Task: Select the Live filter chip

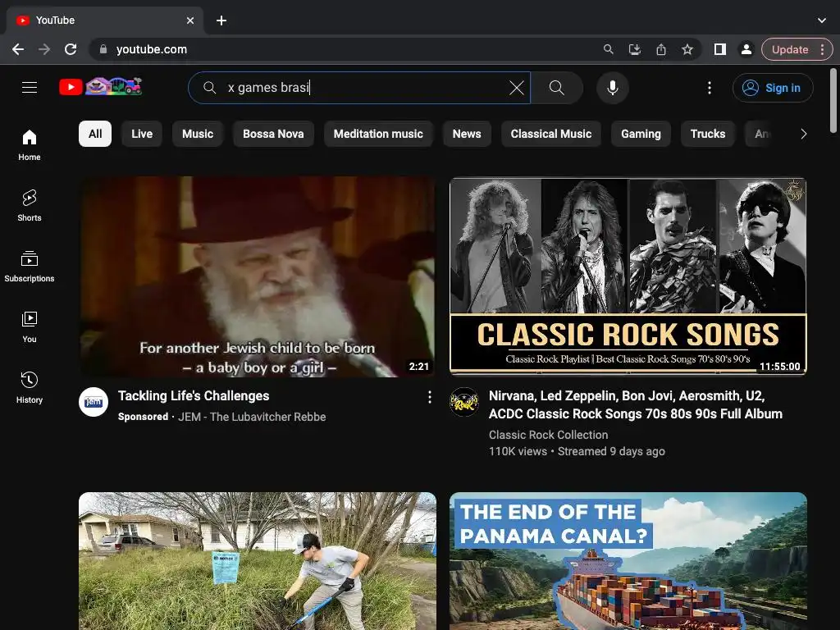Action: [x=142, y=134]
